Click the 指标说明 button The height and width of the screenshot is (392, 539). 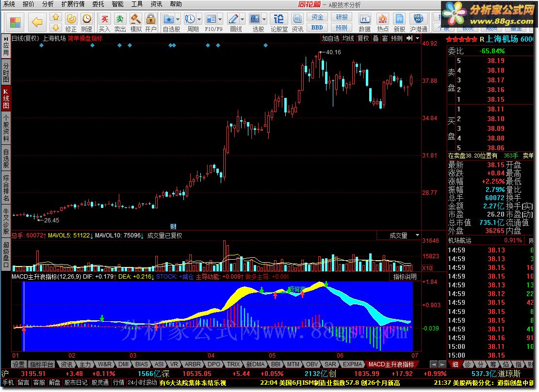tap(405, 277)
